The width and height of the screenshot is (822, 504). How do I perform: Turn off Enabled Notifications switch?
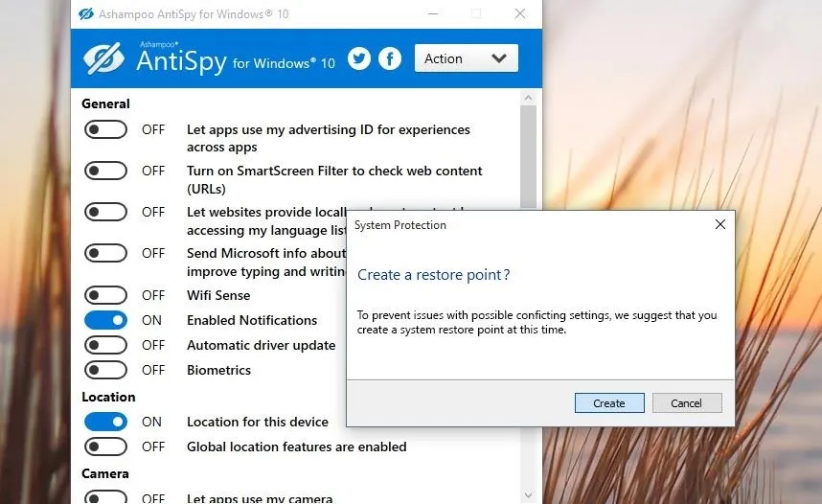(105, 320)
